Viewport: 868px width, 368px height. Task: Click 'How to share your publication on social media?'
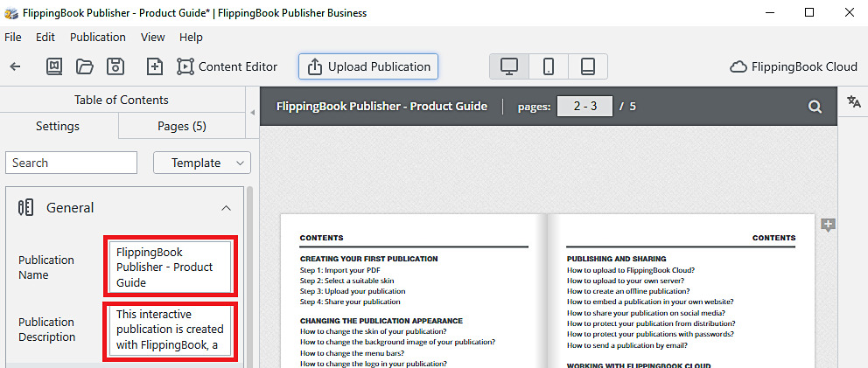(647, 313)
